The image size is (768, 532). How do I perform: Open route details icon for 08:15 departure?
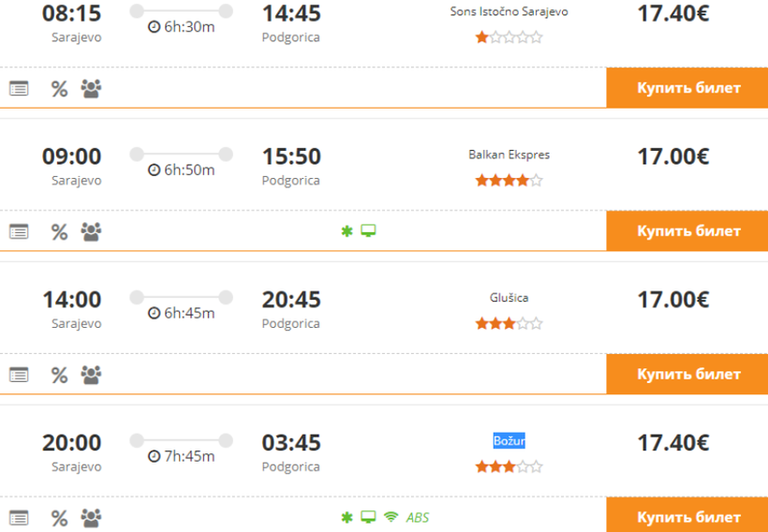point(19,89)
